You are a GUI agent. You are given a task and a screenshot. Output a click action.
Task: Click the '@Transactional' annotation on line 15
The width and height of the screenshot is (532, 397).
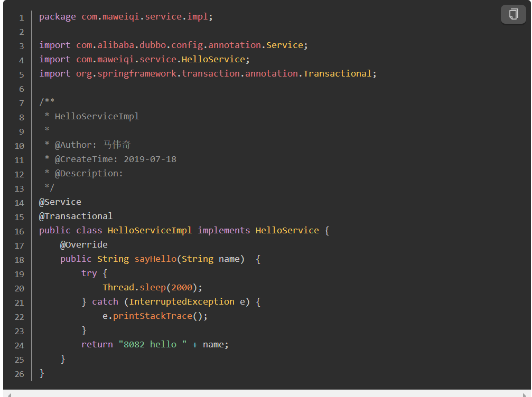click(x=76, y=216)
